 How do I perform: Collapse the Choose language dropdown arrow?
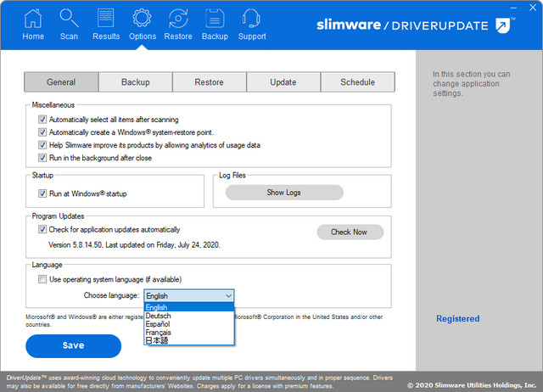point(227,295)
